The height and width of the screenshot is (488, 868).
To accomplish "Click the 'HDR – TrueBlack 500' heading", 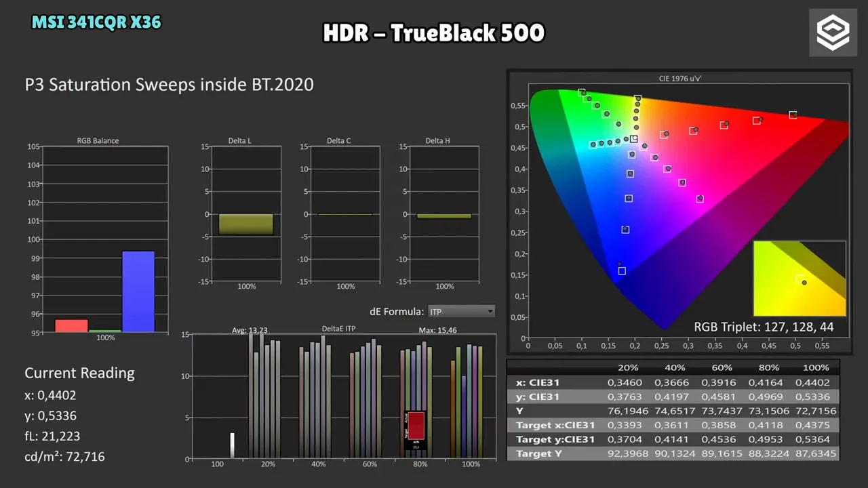I will 434,33.
